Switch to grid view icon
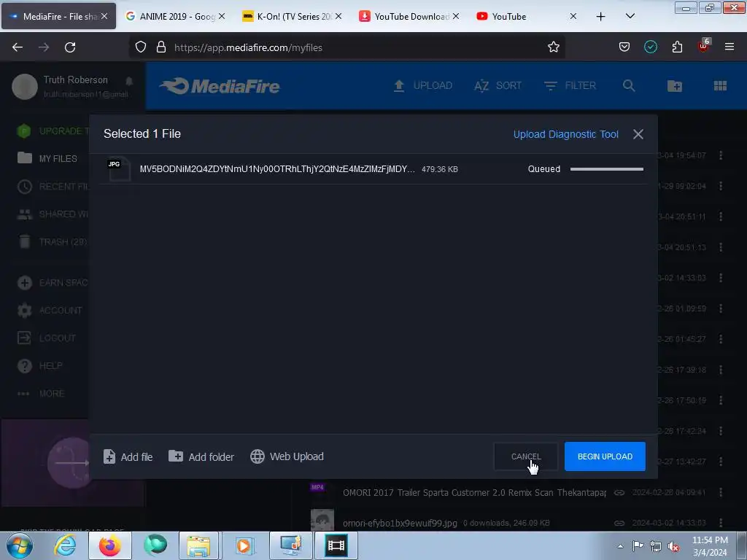747x560 pixels. 720,86
